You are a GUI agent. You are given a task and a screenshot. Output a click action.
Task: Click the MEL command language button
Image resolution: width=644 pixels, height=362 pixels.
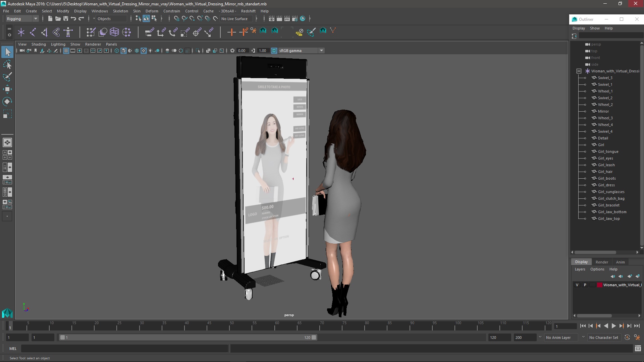pyautogui.click(x=13, y=349)
